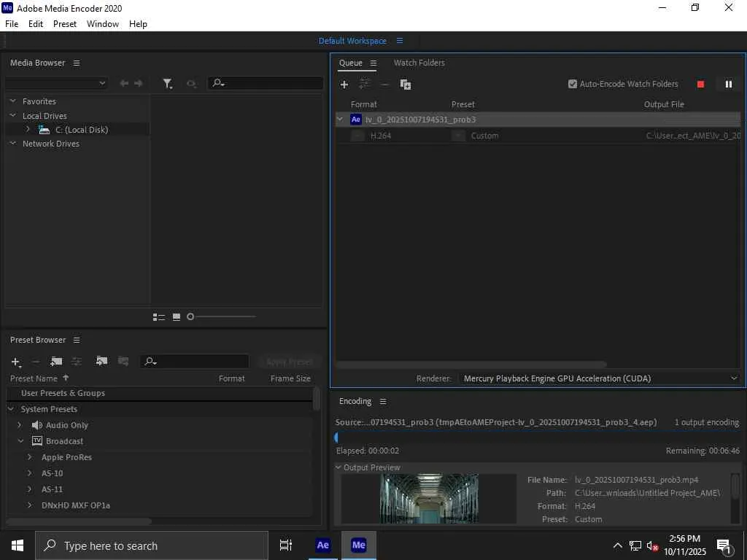Expand the DNxHD MXF OP1a presets
Image resolution: width=747 pixels, height=560 pixels.
29,505
